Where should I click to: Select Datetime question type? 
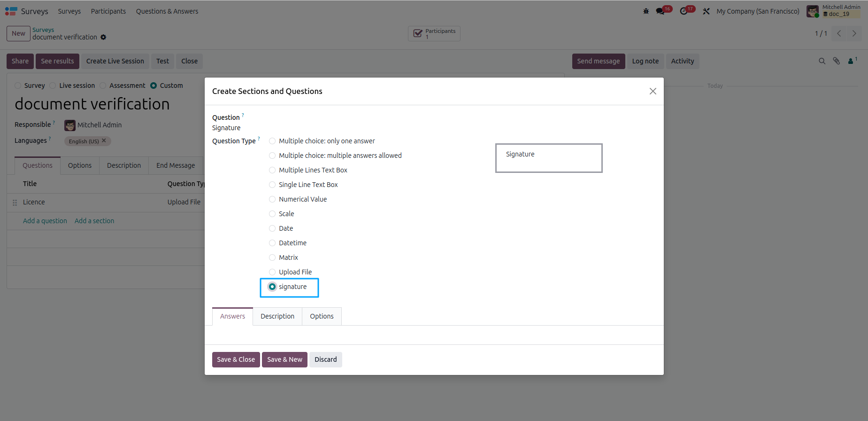pos(272,243)
